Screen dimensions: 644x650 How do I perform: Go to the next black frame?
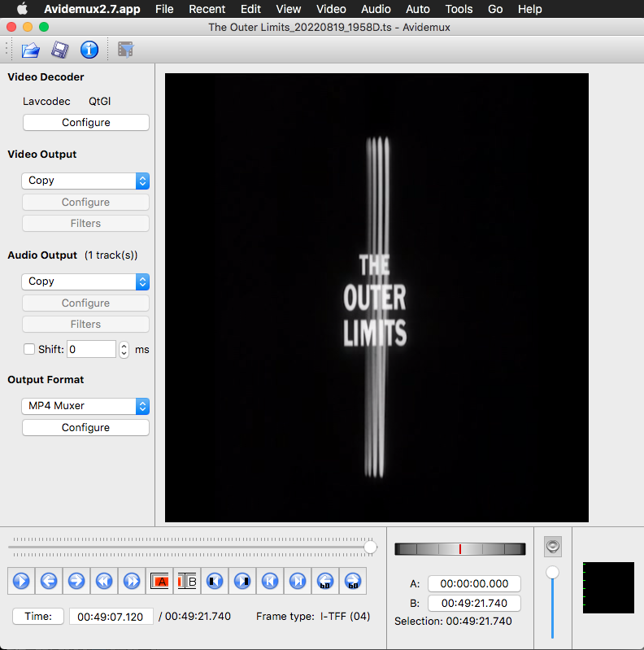242,581
